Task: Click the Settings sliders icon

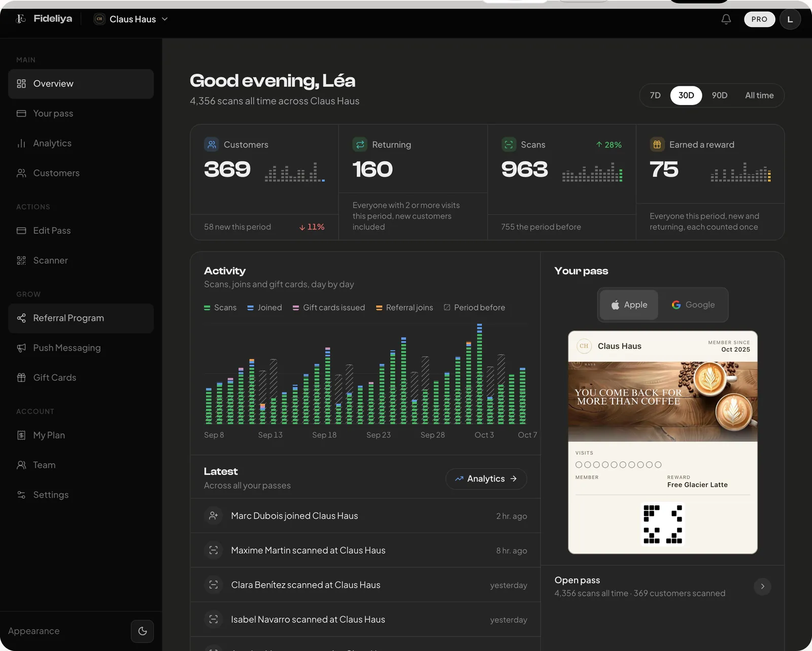Action: [21, 495]
